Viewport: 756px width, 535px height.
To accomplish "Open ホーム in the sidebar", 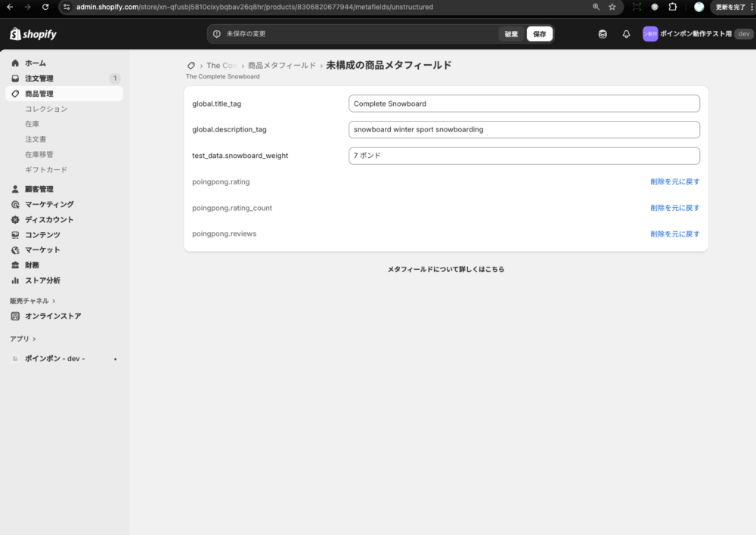I will [x=35, y=63].
